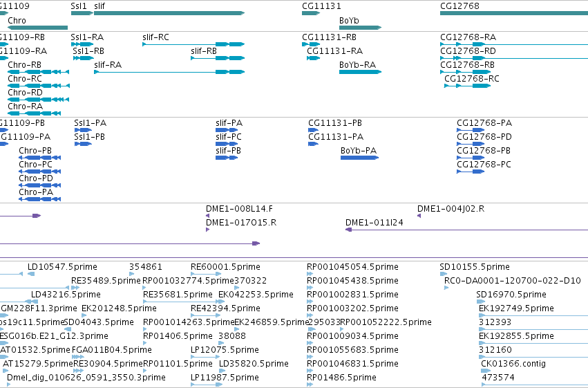Image resolution: width=588 pixels, height=388 pixels.
Task: Select the Chro gene label
Action: coord(17,21)
